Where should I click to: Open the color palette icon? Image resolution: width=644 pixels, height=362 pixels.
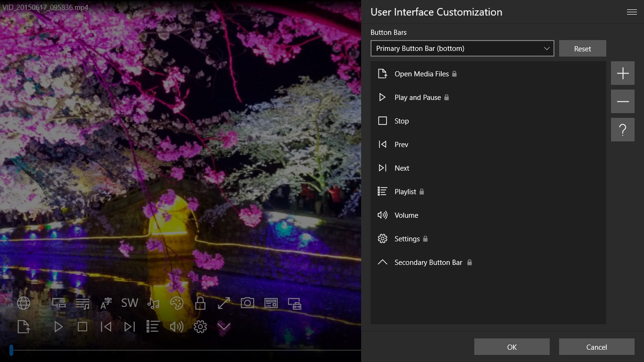pos(177,303)
